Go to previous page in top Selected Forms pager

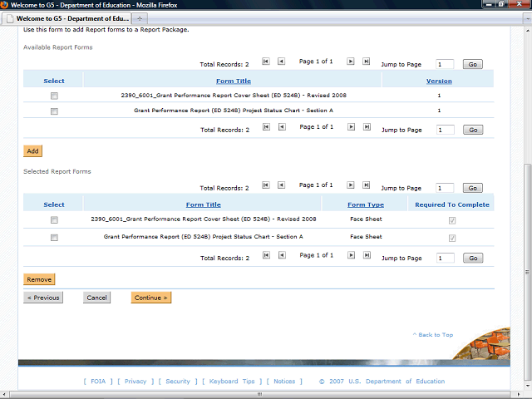pyautogui.click(x=281, y=185)
